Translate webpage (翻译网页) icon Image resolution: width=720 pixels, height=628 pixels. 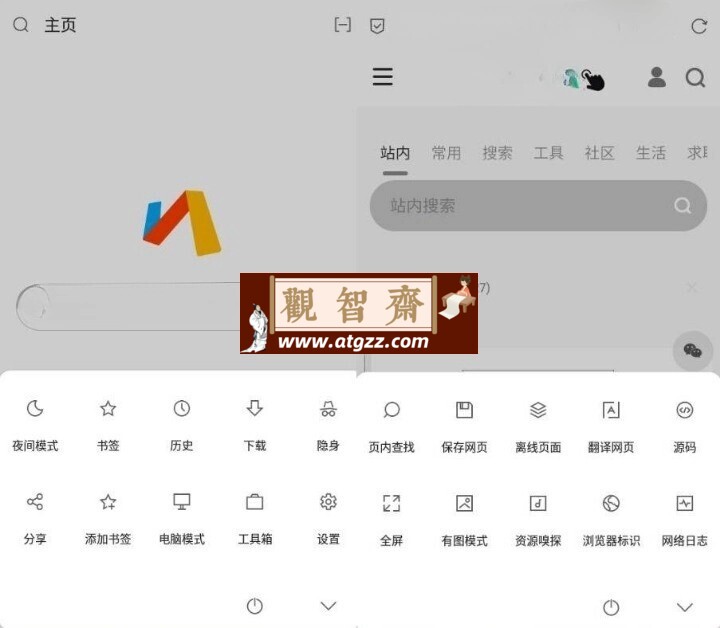611,410
